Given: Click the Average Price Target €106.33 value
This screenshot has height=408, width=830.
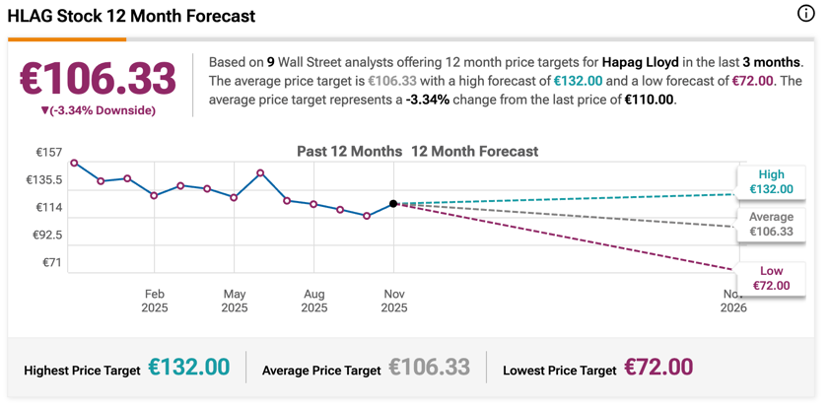Looking at the screenshot, I should (429, 367).
